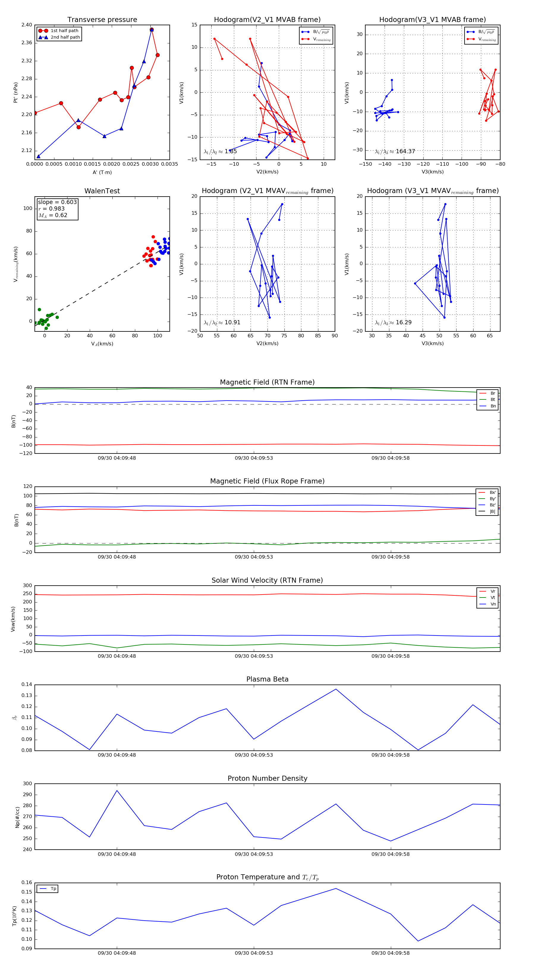Click the 'VA(km/s)' axis label
535x980 pixels.
(102, 344)
